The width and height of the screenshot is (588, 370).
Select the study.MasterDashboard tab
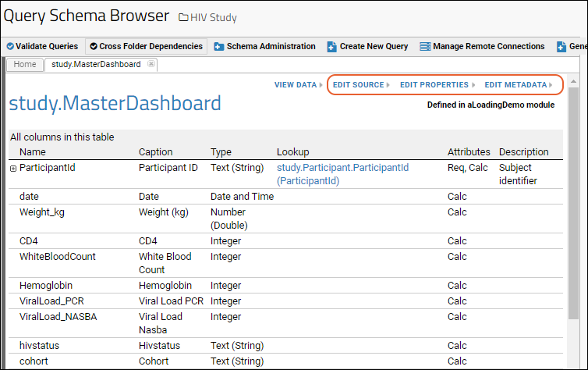pos(97,65)
